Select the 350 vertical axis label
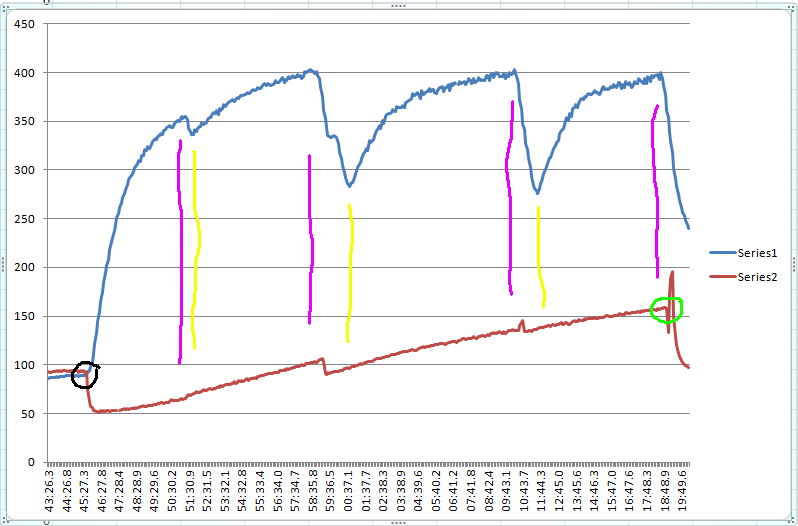Viewport: 798px width, 526px height. [25, 122]
